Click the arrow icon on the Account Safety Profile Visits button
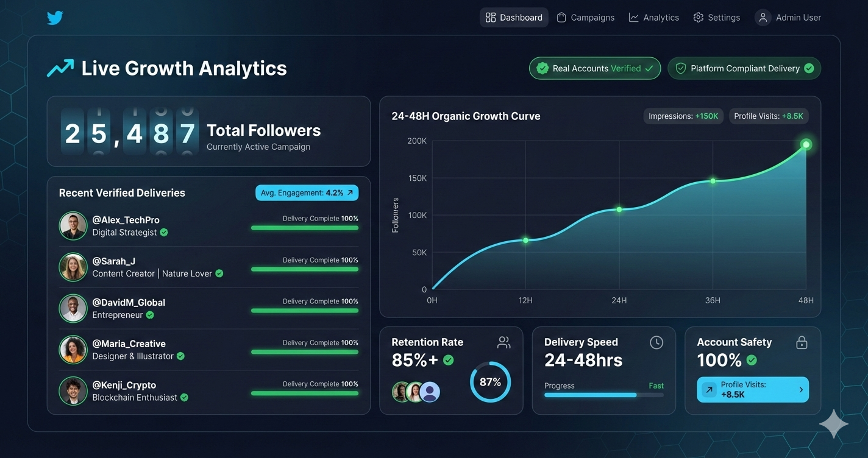Viewport: 868px width, 458px height. (709, 390)
